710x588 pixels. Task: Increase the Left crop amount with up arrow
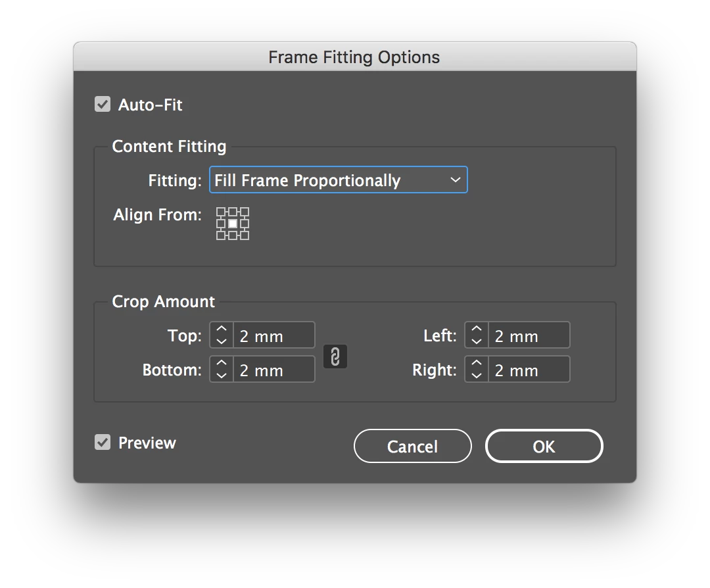click(477, 330)
